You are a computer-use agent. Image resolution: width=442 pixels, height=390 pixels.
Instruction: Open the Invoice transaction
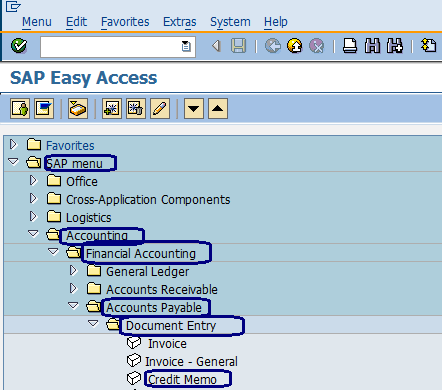[x=167, y=344]
